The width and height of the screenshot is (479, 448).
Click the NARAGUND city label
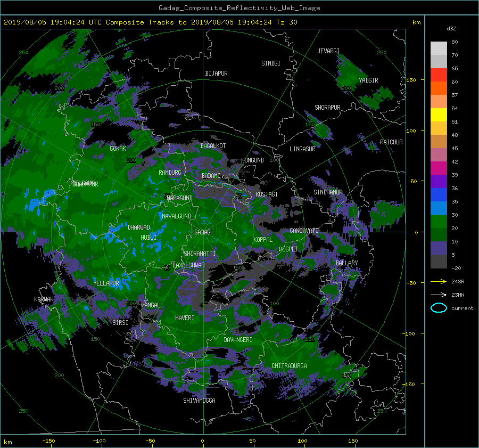pyautogui.click(x=180, y=198)
